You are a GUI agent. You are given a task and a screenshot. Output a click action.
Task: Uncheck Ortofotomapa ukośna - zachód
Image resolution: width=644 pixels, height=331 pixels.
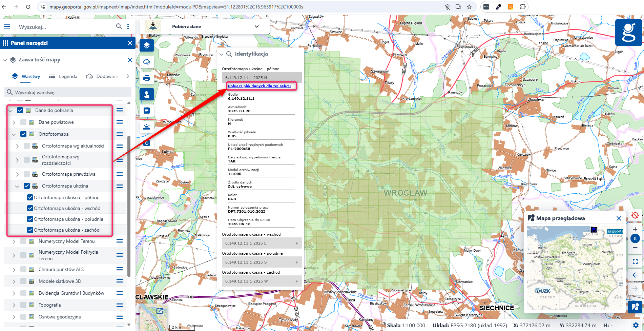click(30, 230)
